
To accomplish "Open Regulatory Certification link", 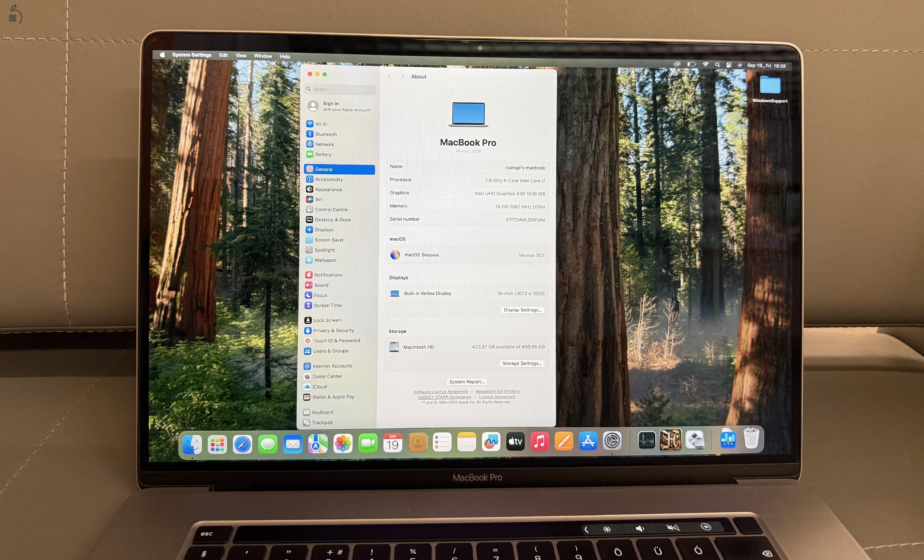I will 498,391.
